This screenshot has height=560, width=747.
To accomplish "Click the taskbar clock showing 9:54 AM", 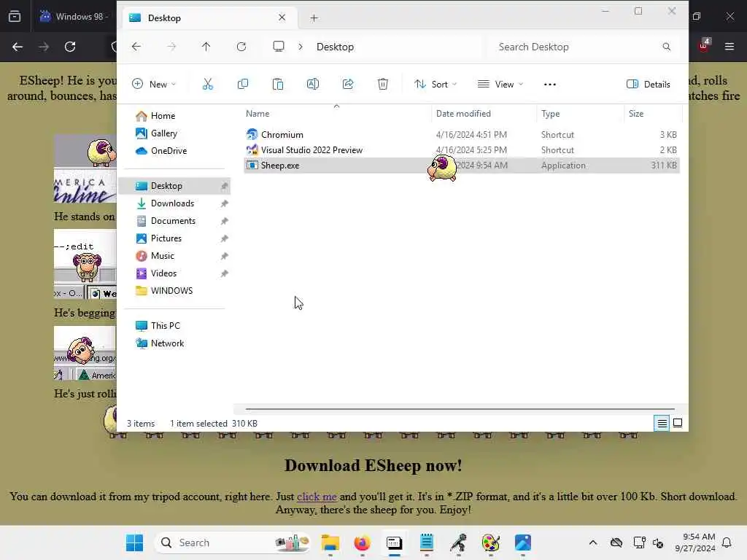I will pos(695,542).
